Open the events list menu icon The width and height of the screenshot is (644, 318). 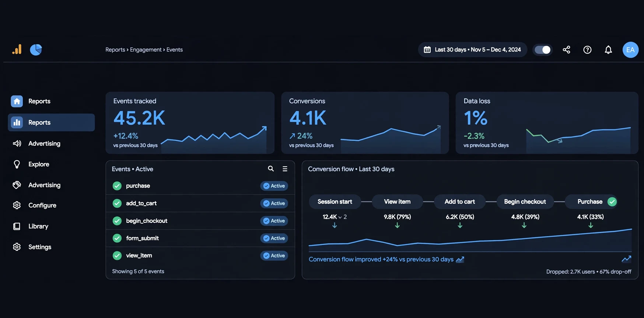(285, 169)
